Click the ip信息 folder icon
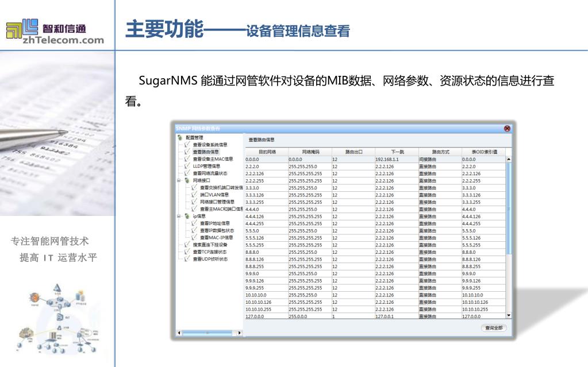Screen dimensions: 588x367 pyautogui.click(x=187, y=217)
